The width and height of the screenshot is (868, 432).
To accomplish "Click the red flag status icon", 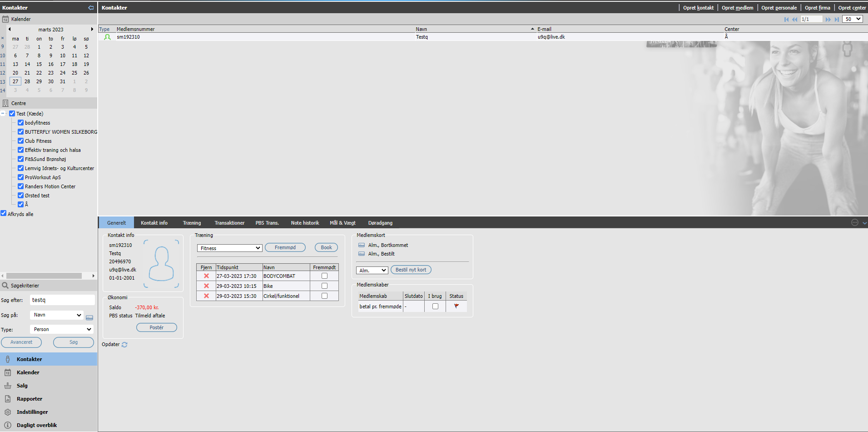I will click(456, 306).
